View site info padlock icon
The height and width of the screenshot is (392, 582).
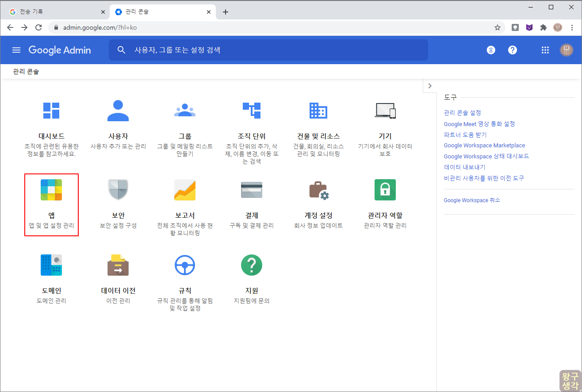(56, 27)
